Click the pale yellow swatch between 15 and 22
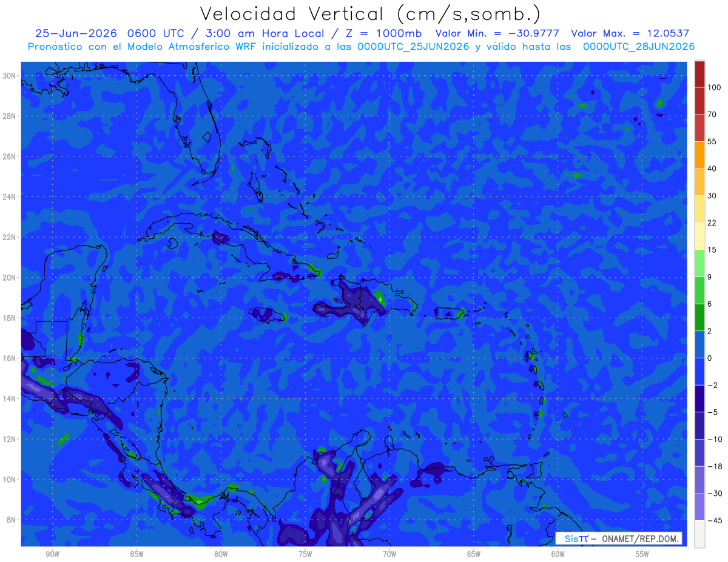 click(699, 236)
